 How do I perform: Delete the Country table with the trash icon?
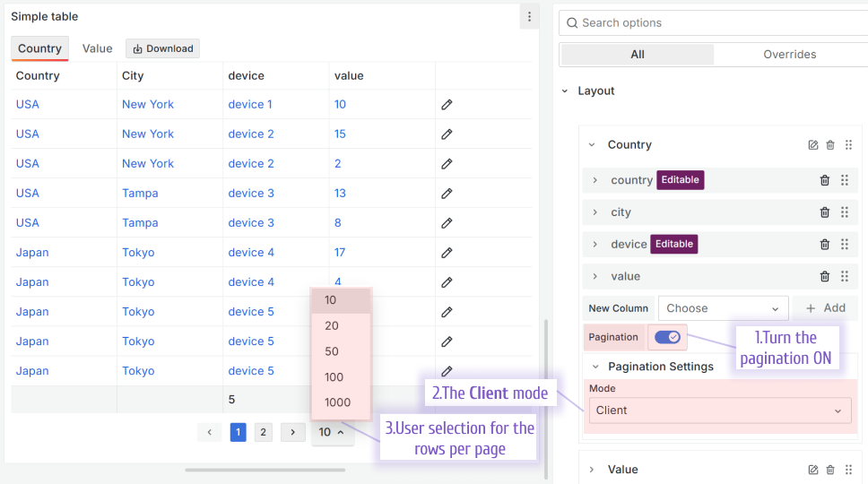click(x=830, y=145)
